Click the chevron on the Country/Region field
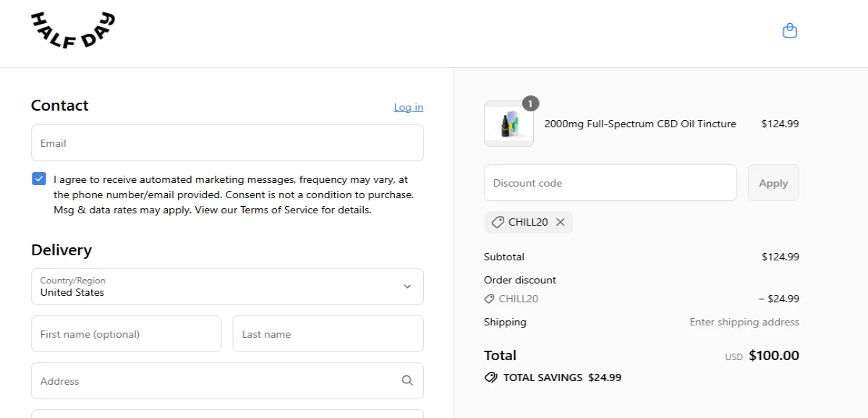 [407, 286]
